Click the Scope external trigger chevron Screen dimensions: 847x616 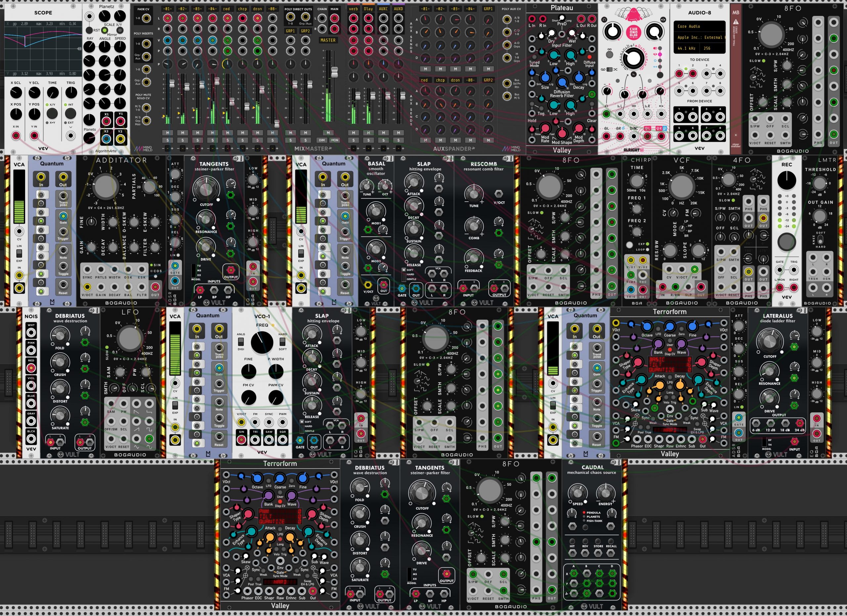(70, 127)
